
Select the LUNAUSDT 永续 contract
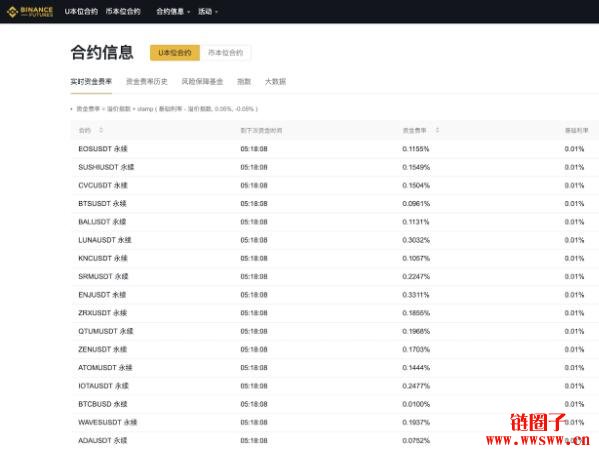105,240
